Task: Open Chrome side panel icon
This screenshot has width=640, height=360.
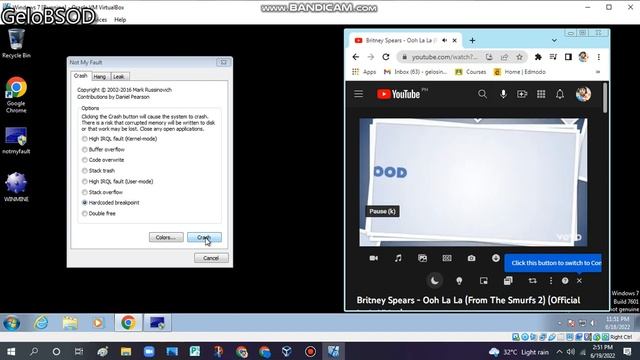Action: click(x=568, y=57)
